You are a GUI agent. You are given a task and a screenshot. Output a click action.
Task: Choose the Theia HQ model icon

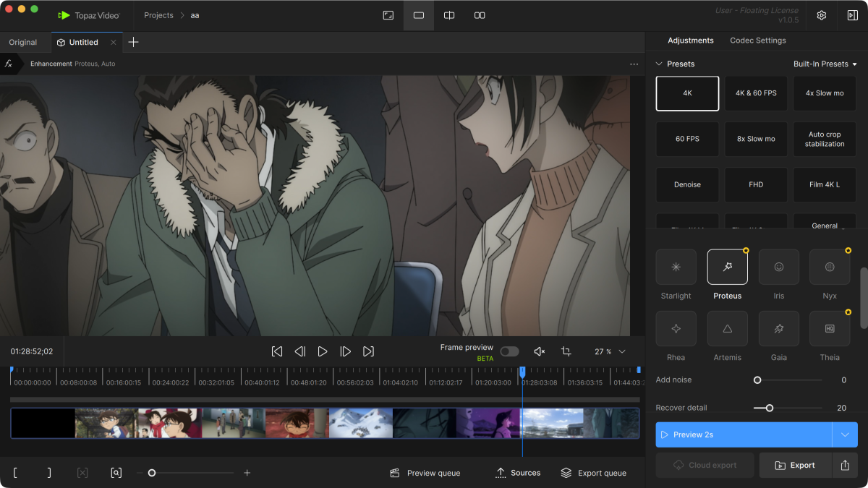click(830, 329)
